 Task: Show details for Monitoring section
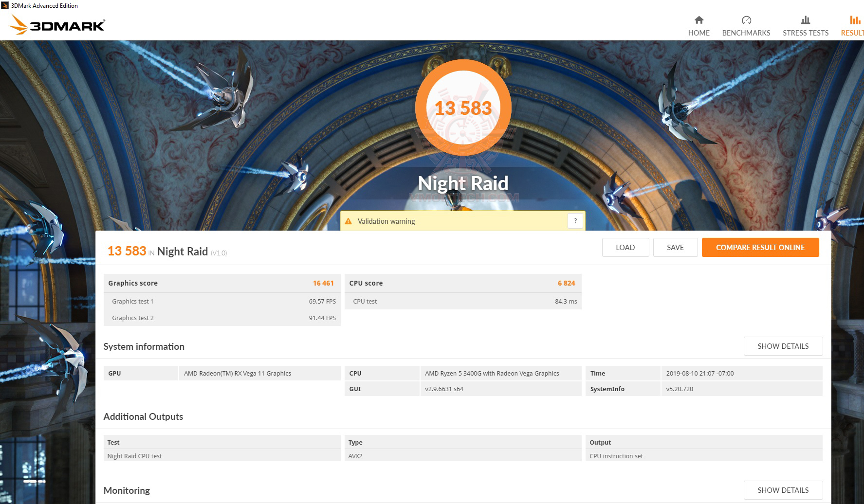tap(783, 490)
